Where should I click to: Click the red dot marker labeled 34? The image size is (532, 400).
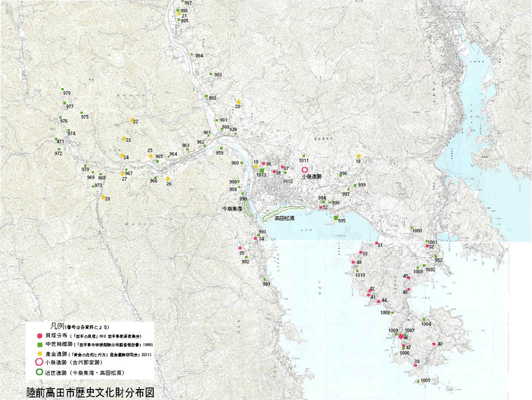(x=256, y=239)
